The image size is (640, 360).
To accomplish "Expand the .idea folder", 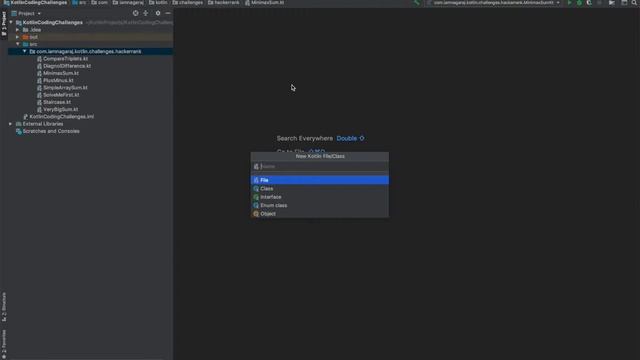I will (x=18, y=30).
